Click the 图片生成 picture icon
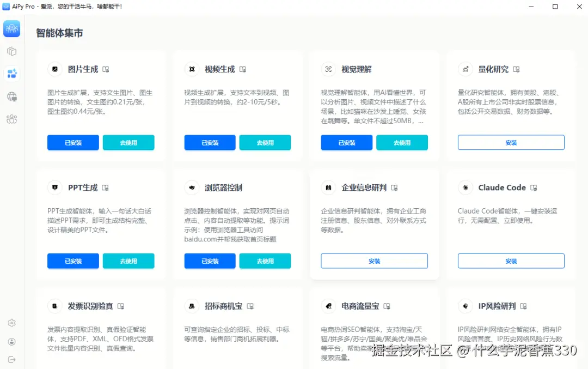The height and width of the screenshot is (369, 588). [54, 69]
